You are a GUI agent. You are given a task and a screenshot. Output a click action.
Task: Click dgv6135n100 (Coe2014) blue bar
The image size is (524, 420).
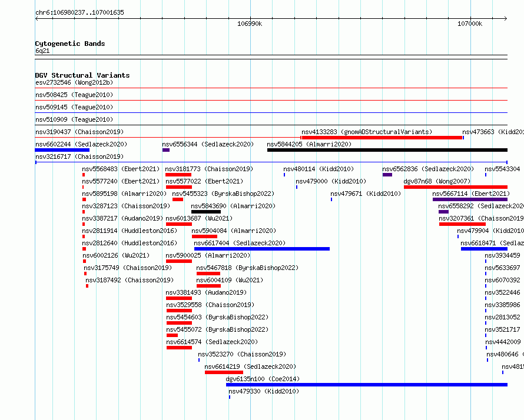coord(367,385)
